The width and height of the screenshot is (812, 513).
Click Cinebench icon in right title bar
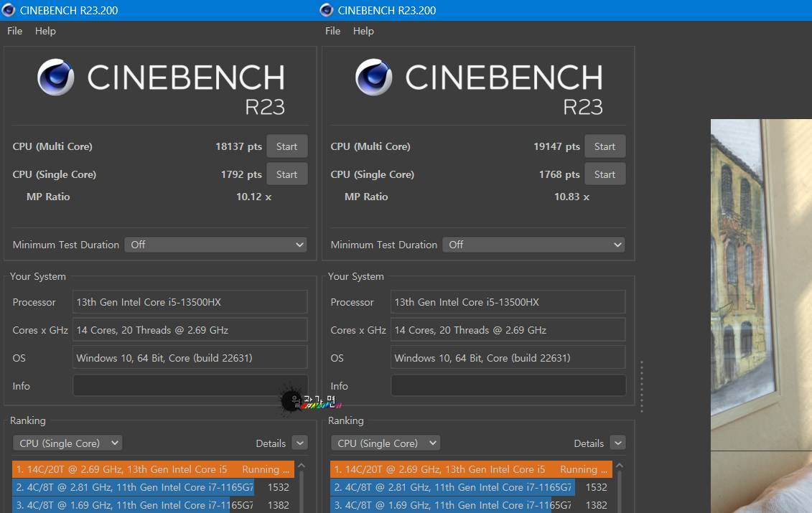point(327,10)
